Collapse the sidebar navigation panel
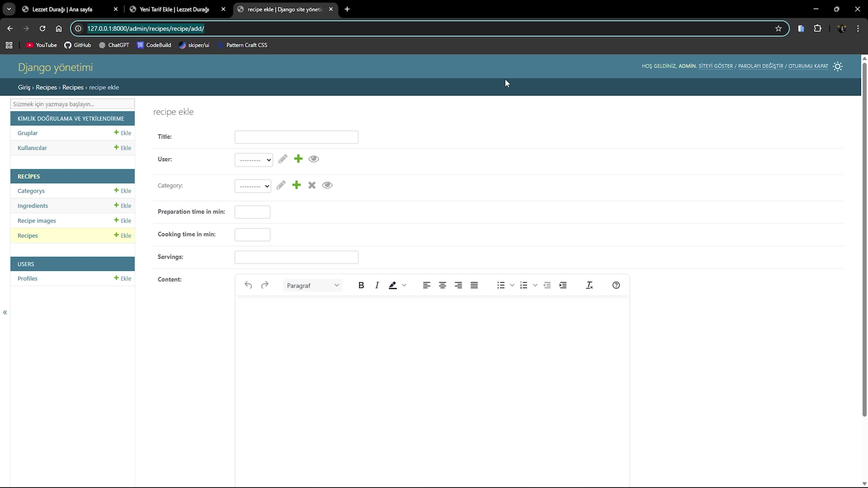This screenshot has width=868, height=488. point(5,312)
